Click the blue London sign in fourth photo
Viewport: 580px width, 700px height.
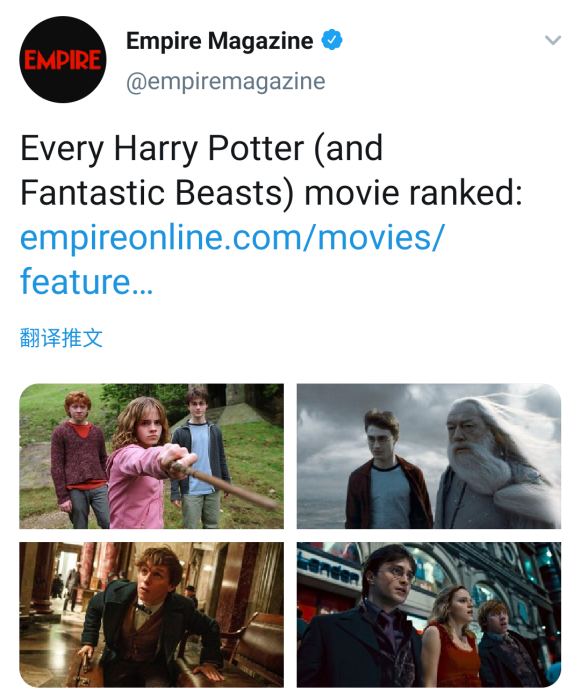(329, 567)
